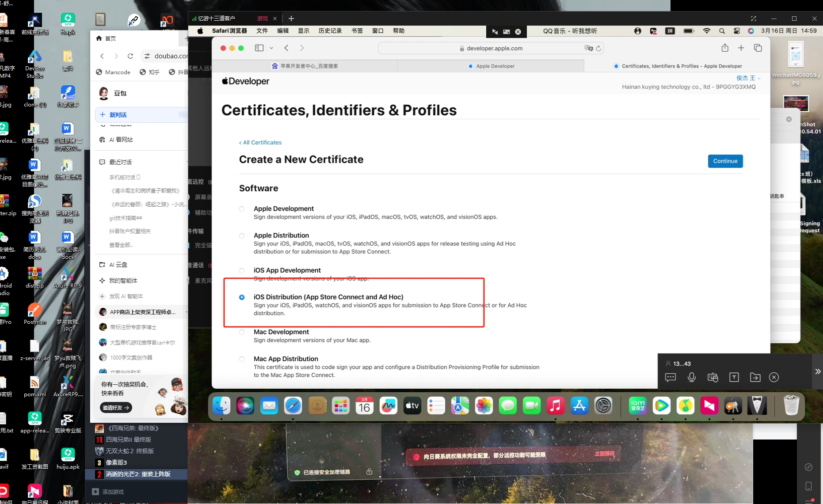Open the Apple menu
This screenshot has height=504, width=823.
(200, 31)
